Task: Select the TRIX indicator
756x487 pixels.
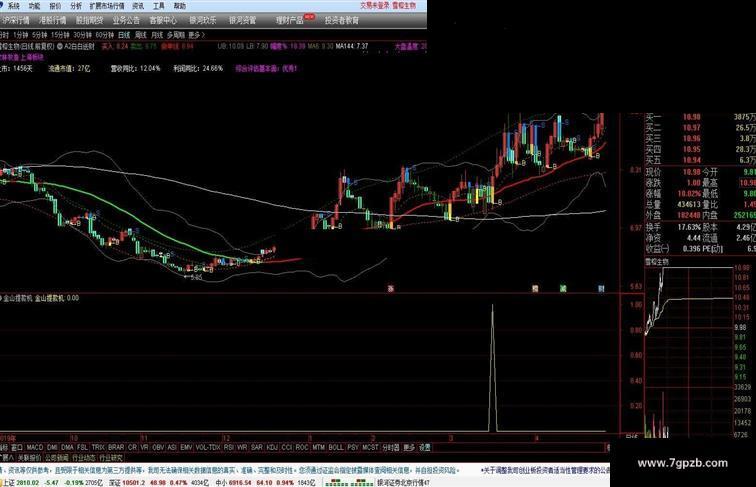Action: 98,447
